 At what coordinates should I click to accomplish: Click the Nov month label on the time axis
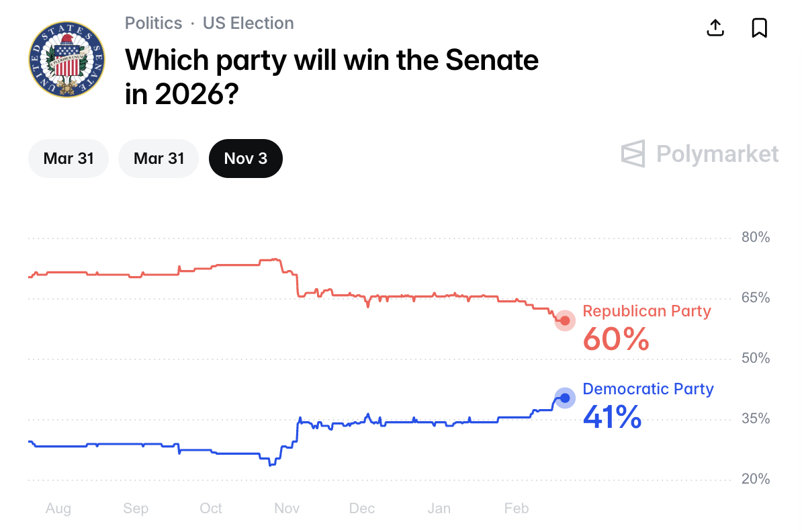point(287,508)
